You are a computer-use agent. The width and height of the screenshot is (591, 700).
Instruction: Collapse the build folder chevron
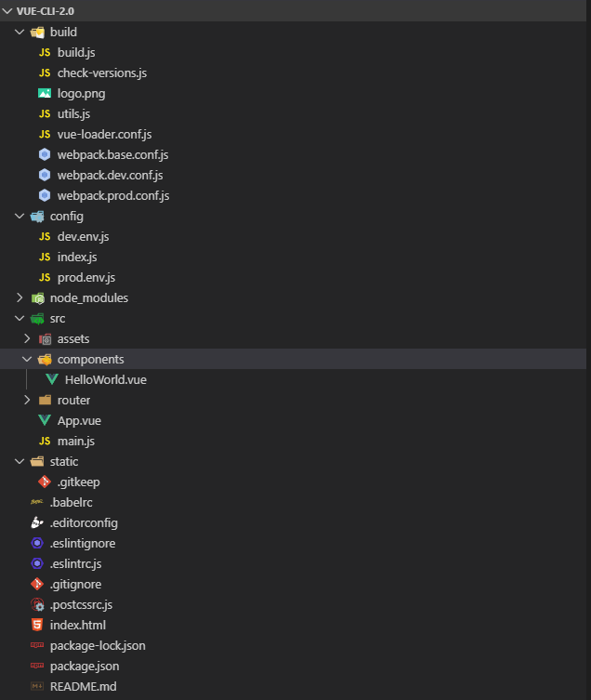pyautogui.click(x=20, y=33)
